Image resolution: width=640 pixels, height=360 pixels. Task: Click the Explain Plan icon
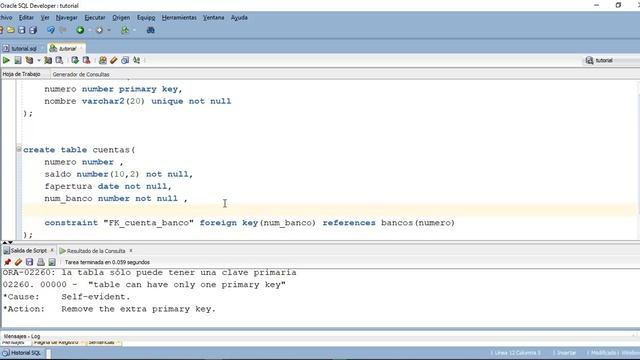pos(29,60)
